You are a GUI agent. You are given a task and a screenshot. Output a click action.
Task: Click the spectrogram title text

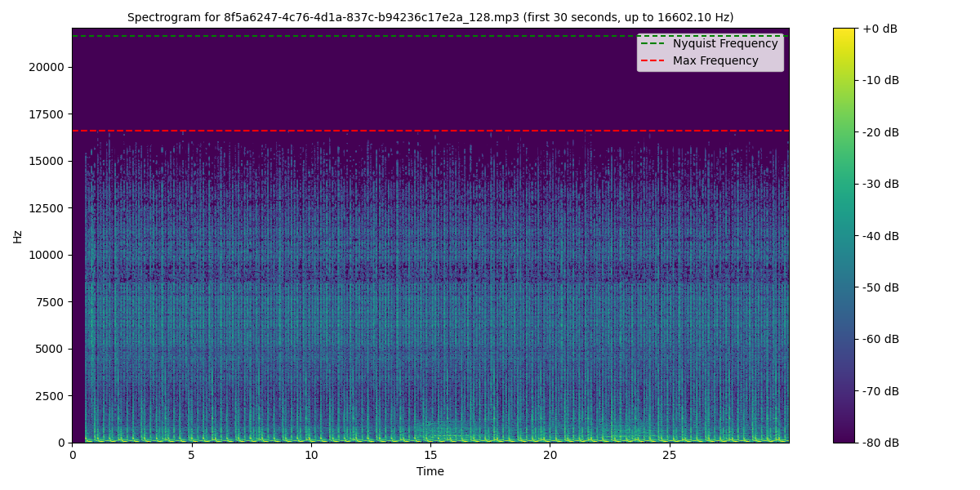[x=430, y=17]
